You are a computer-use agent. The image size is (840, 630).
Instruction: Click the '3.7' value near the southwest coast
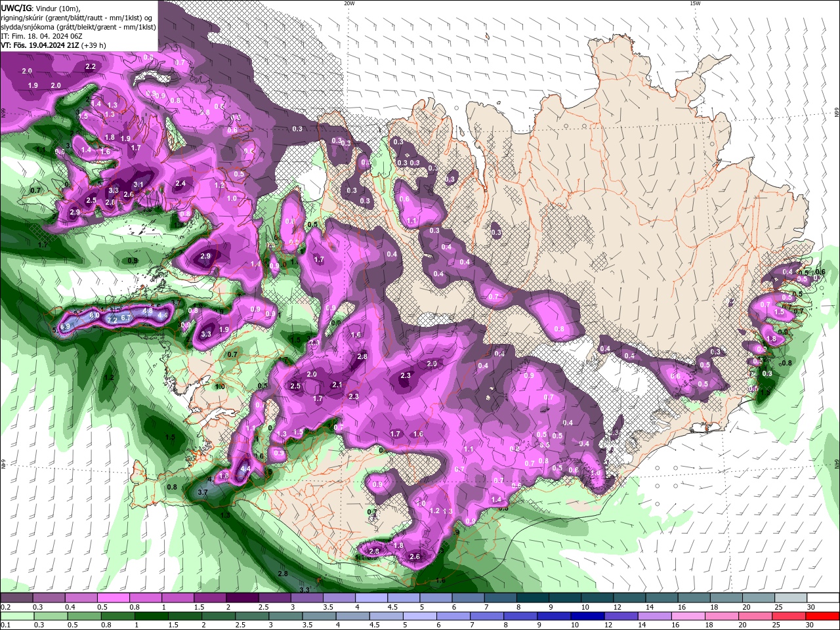(203, 492)
